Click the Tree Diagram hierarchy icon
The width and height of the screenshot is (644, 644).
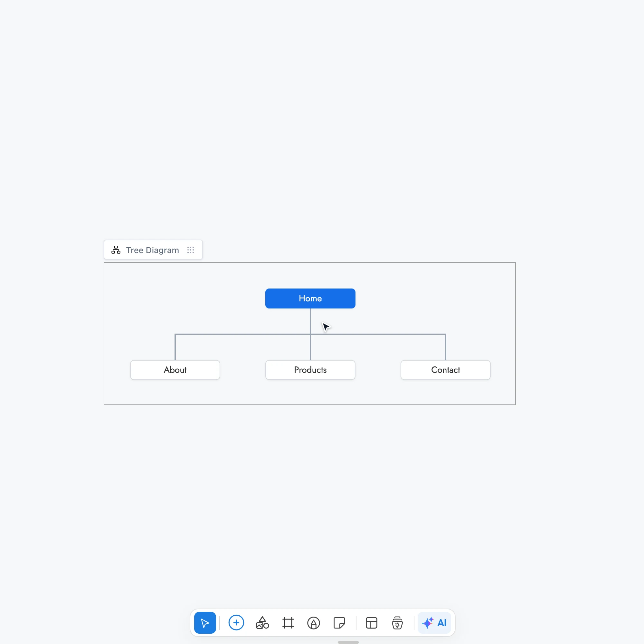116,250
